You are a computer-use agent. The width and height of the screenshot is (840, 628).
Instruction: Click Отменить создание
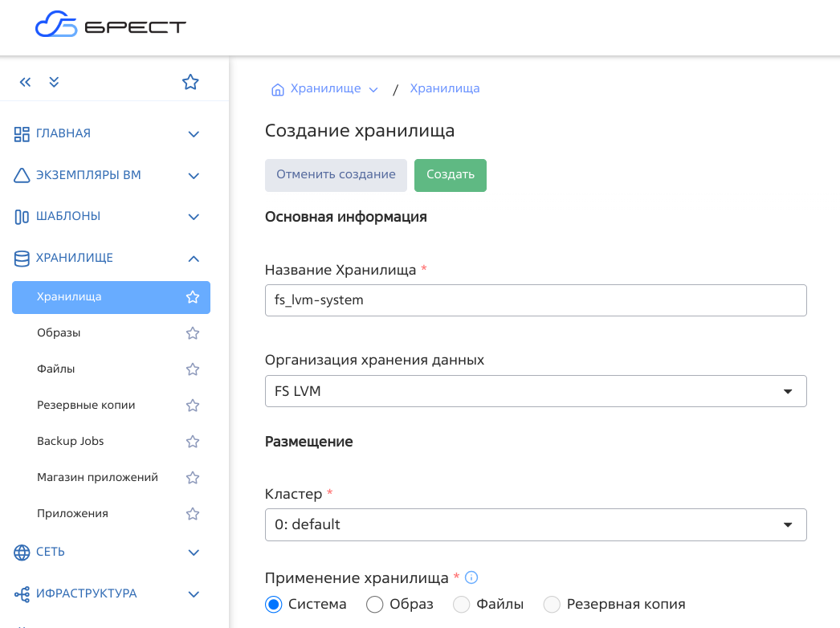(x=336, y=174)
